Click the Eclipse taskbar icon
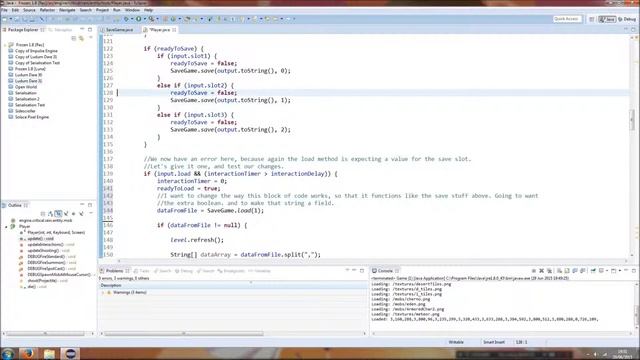The image size is (640, 360). [x=70, y=353]
